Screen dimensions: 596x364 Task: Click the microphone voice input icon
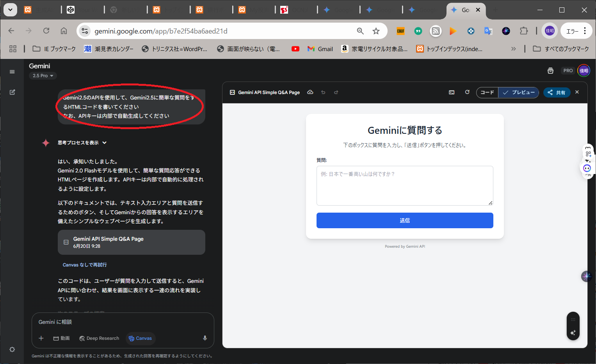click(205, 338)
